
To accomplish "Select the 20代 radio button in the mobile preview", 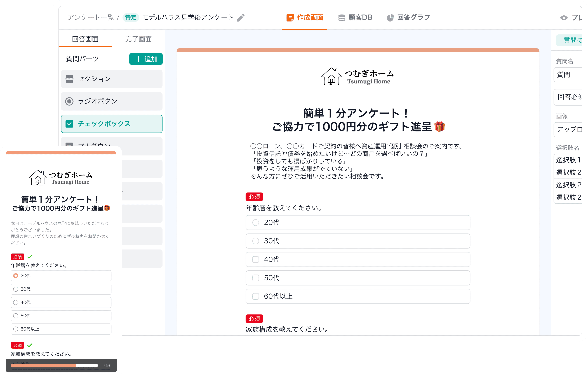I will (16, 276).
